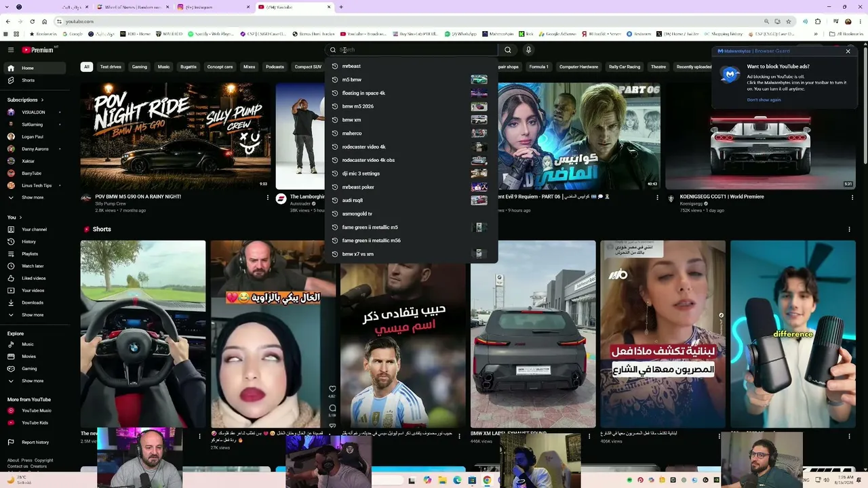Switch to Wheel of Names tab
This screenshot has height=488, width=868.
point(132,7)
